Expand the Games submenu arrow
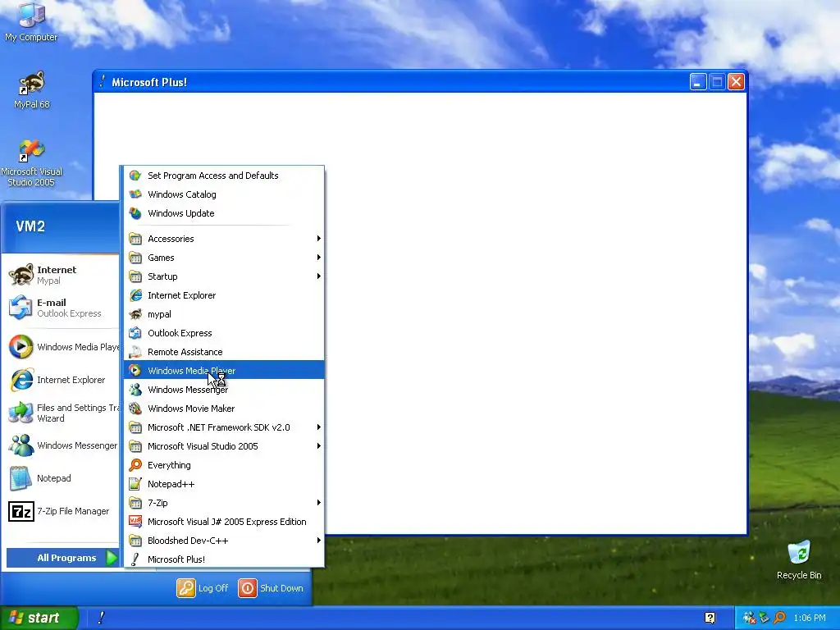Viewport: 840px width, 630px height. pos(319,257)
